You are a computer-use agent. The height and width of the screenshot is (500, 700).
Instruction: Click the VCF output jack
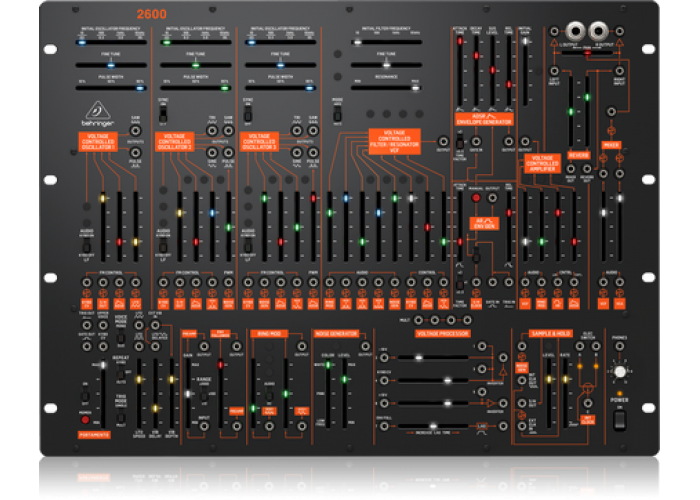click(x=443, y=142)
